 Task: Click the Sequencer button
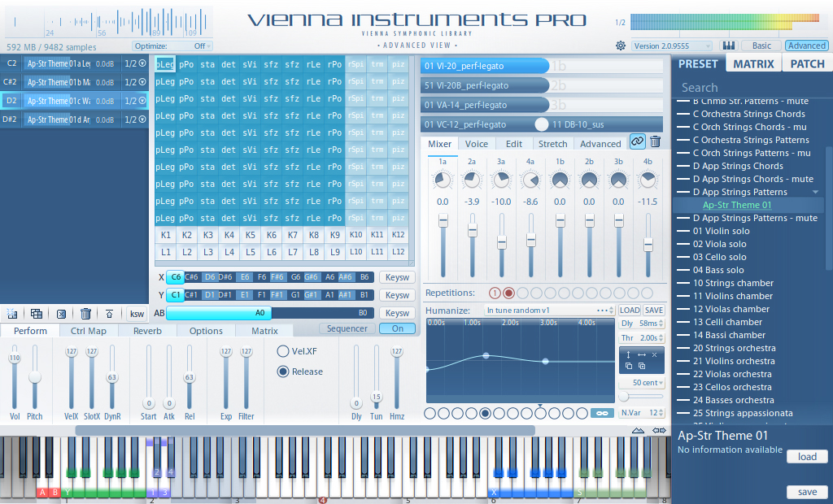[347, 328]
